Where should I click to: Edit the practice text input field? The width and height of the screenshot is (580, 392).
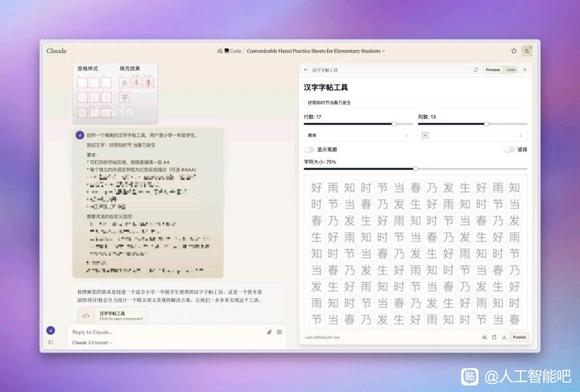click(415, 102)
